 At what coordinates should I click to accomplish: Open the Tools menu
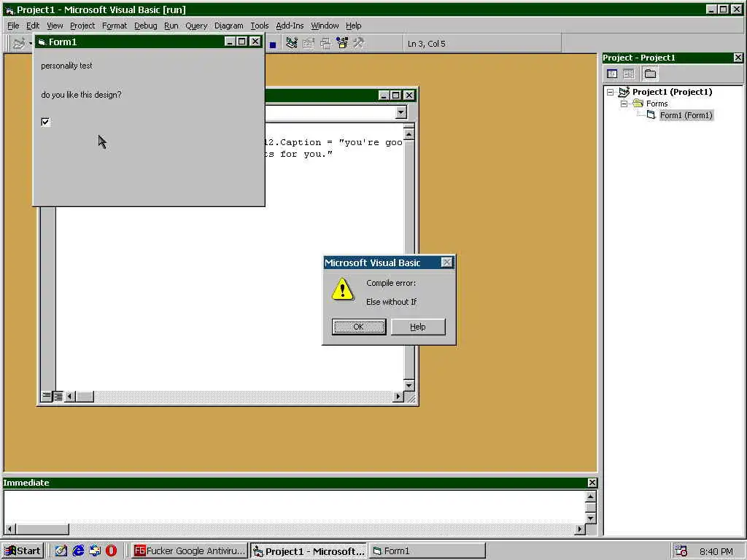pyautogui.click(x=259, y=26)
